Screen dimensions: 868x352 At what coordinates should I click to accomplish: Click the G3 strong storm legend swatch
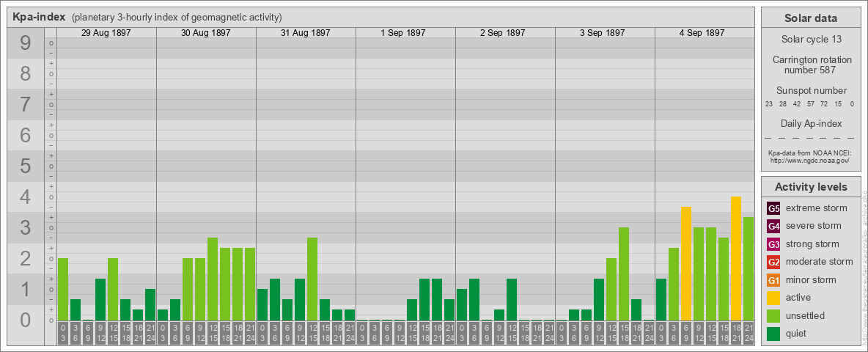tap(773, 244)
